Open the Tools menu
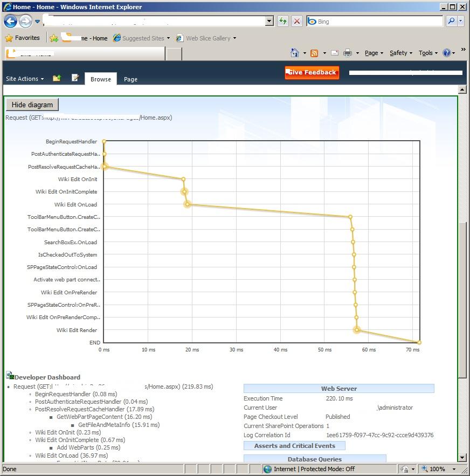This screenshot has height=476, width=470. point(428,53)
